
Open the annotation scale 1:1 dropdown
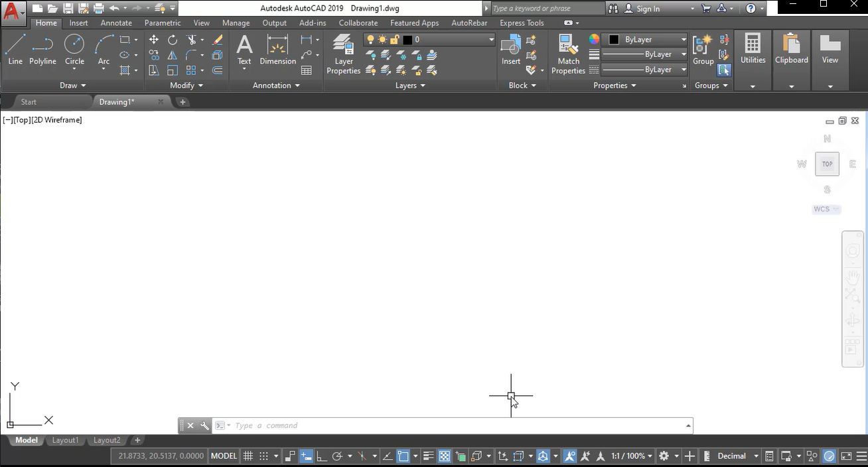coord(631,456)
